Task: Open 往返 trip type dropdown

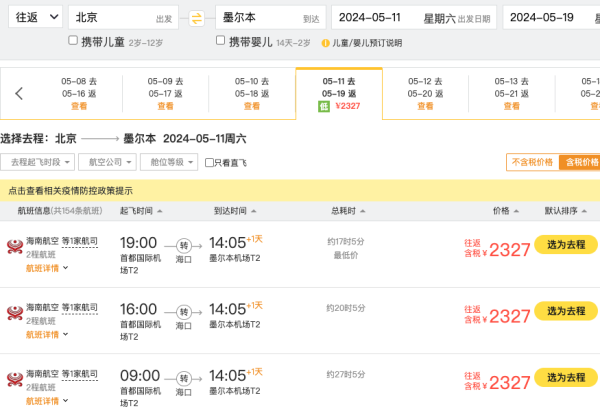Action: click(35, 17)
